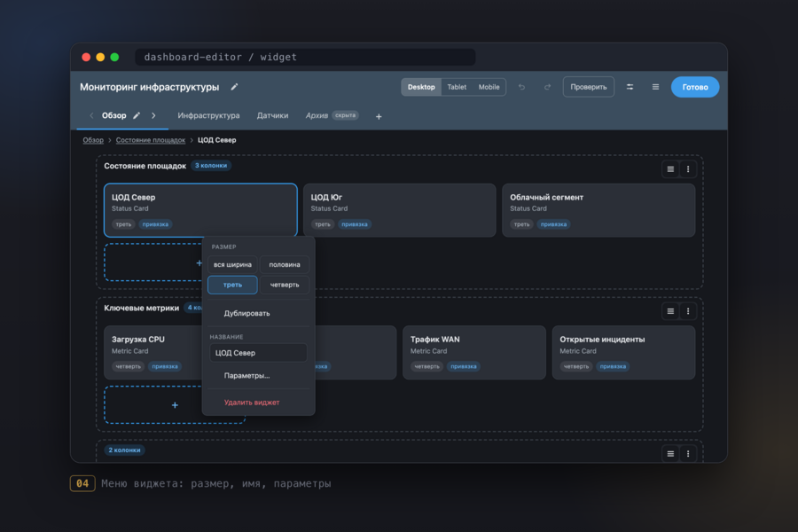Select the ЦОД Юг status card
Image resolution: width=798 pixels, height=532 pixels.
pyautogui.click(x=400, y=210)
